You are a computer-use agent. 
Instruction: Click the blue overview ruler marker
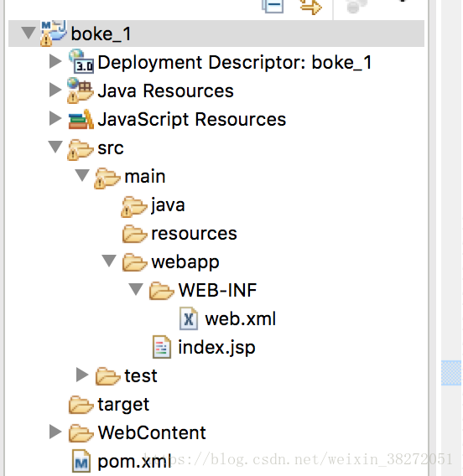[451, 373]
